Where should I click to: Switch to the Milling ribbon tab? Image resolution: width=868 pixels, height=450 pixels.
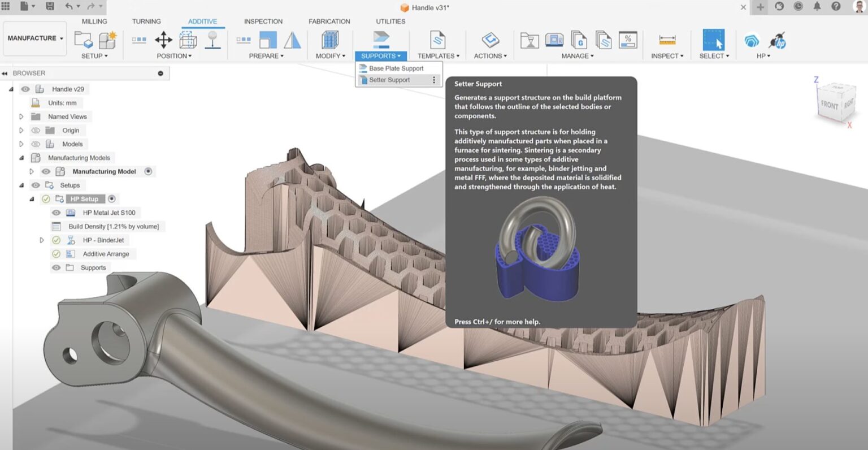point(94,21)
